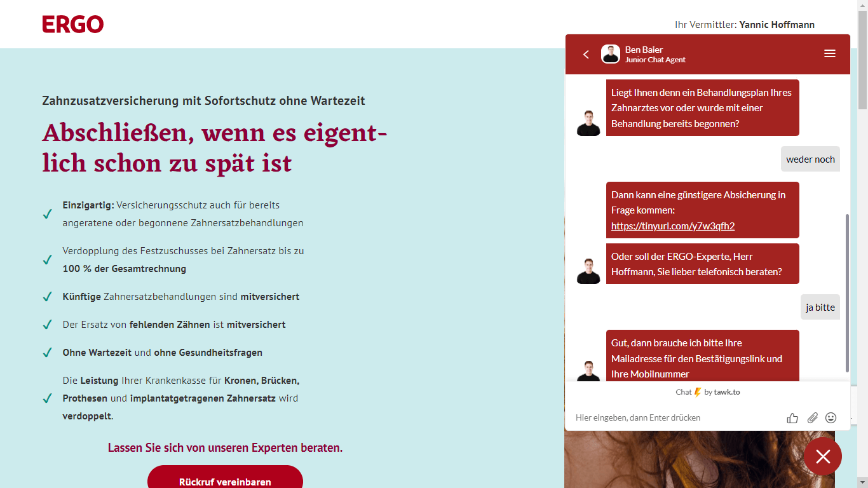Click the page scrollbar down arrow
The width and height of the screenshot is (868, 488).
[x=863, y=482]
